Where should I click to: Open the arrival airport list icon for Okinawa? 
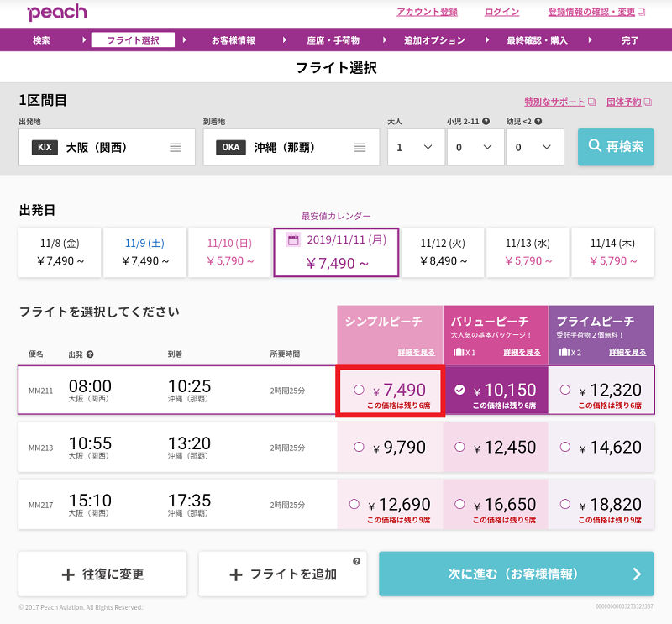[x=360, y=148]
